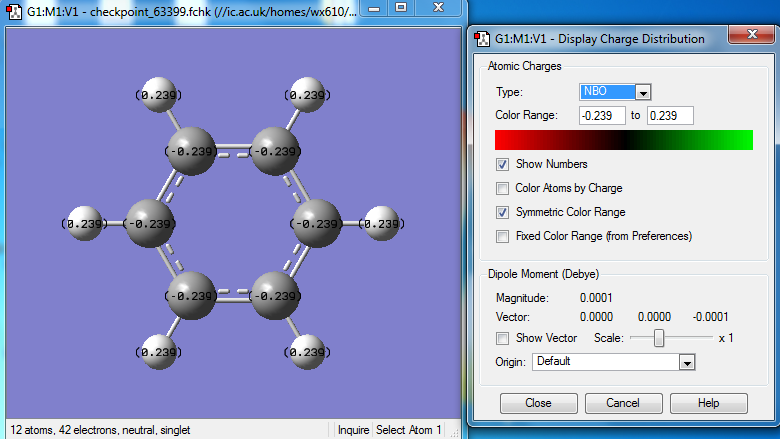Image resolution: width=780 pixels, height=439 pixels.
Task: Click the resize grip in the molecule window status bar
Action: 454,433
